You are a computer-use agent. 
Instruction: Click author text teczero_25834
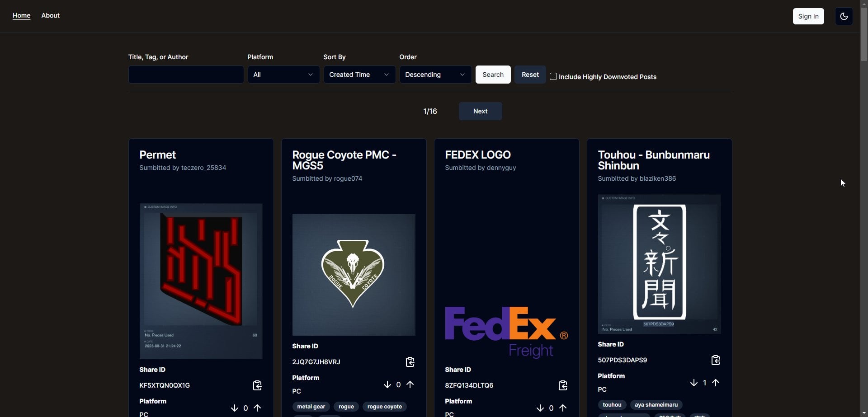pos(203,168)
